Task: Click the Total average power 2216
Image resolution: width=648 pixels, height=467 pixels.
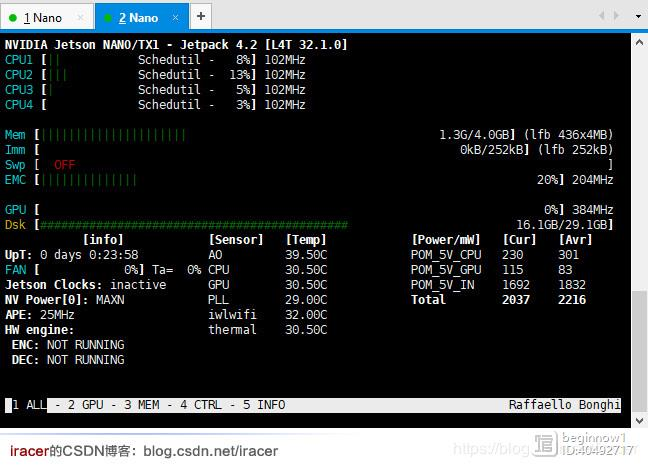Action: point(572,300)
